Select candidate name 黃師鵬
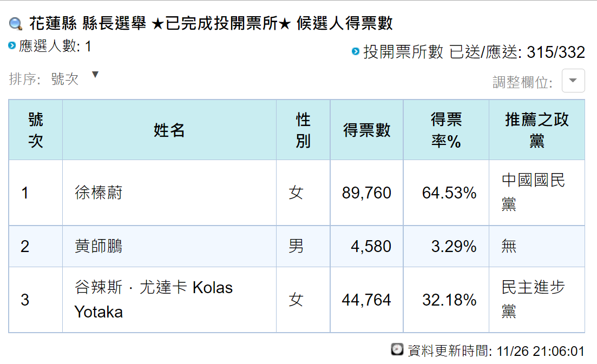 pyautogui.click(x=99, y=246)
